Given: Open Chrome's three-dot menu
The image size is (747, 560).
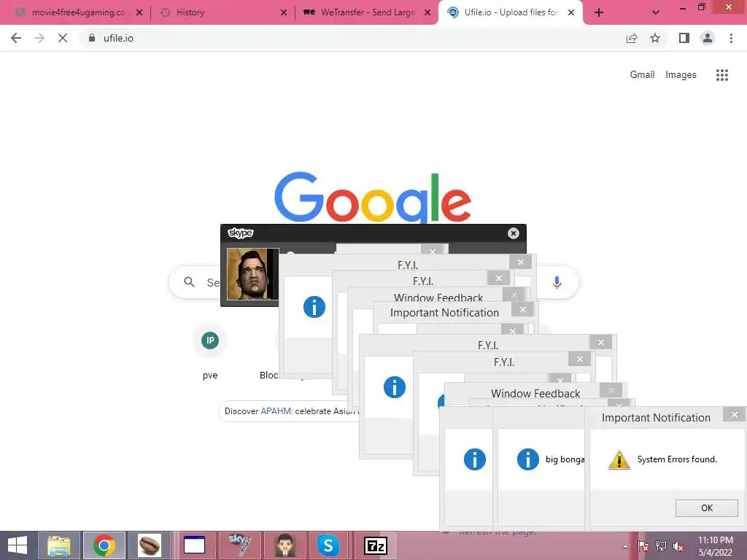Looking at the screenshot, I should (x=731, y=38).
